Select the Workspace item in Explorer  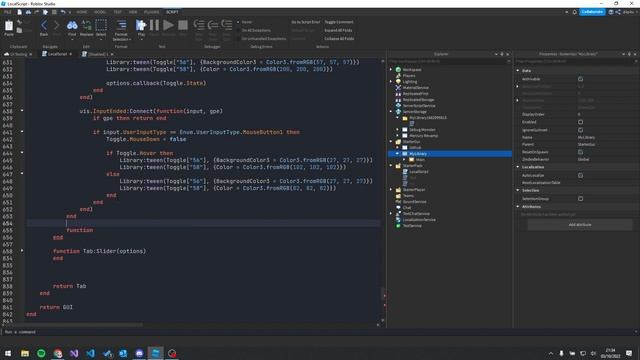tap(411, 70)
